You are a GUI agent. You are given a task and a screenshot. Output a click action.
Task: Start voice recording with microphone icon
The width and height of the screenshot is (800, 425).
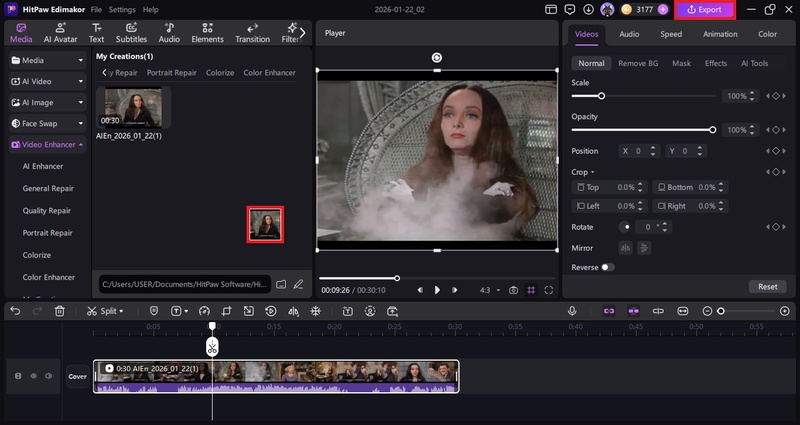[572, 311]
